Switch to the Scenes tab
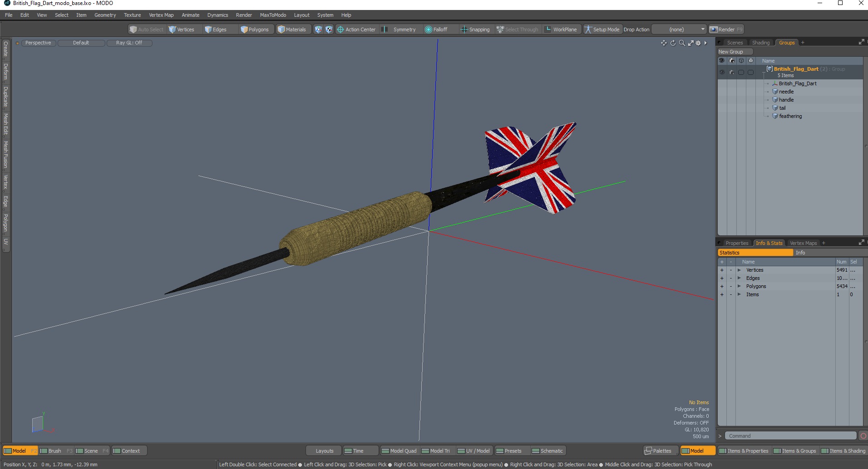Viewport: 868px width, 469px height. 735,43
